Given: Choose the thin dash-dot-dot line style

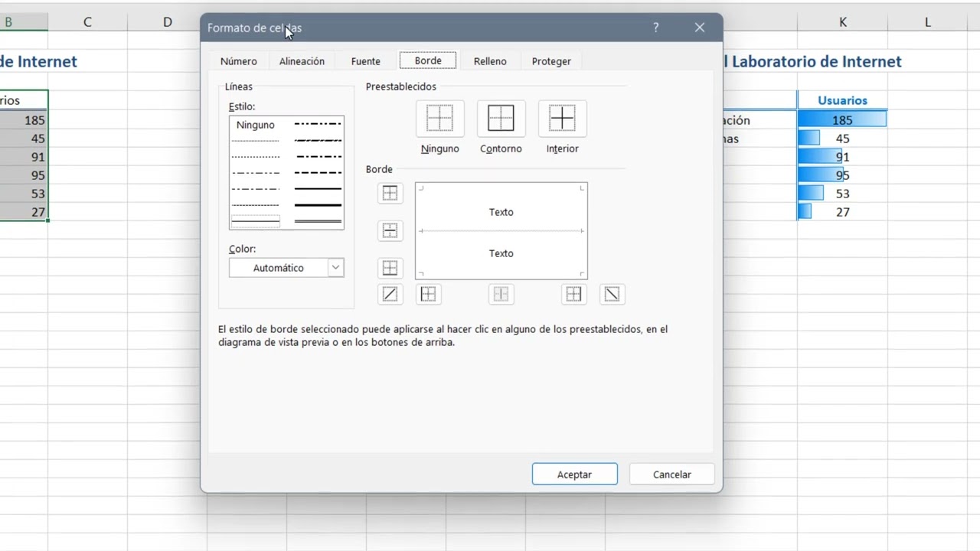Looking at the screenshot, I should (x=256, y=173).
